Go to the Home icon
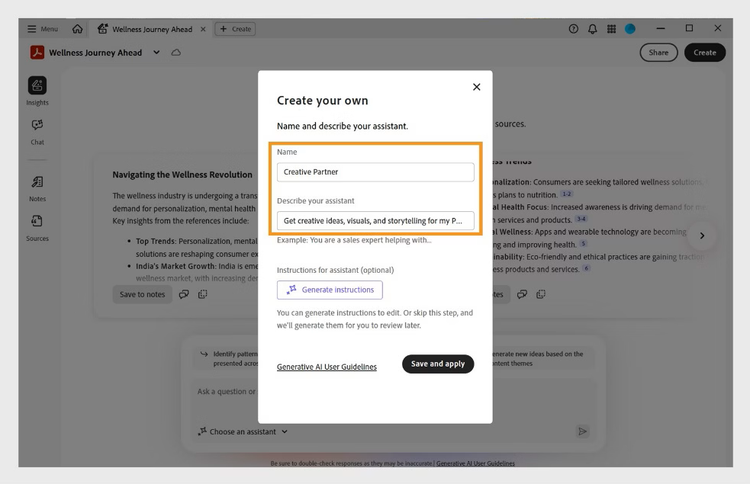Image resolution: width=750 pixels, height=484 pixels. 77,29
